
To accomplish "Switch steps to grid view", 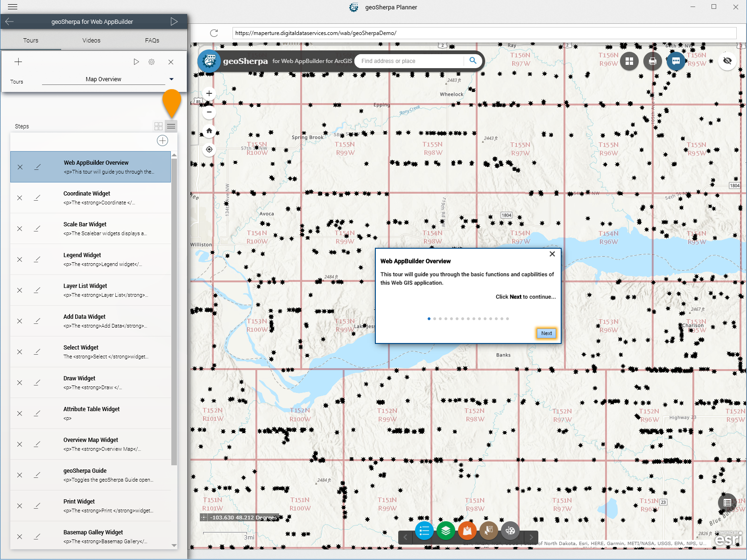I will click(x=159, y=126).
